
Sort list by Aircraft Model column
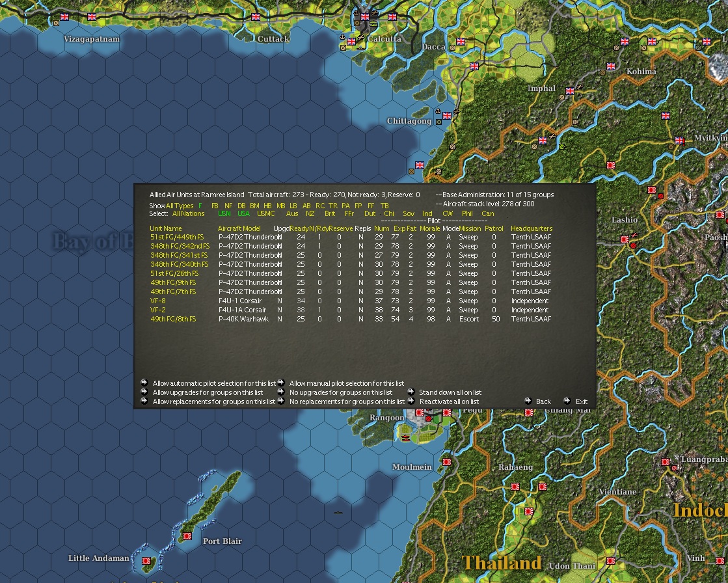pyautogui.click(x=239, y=228)
